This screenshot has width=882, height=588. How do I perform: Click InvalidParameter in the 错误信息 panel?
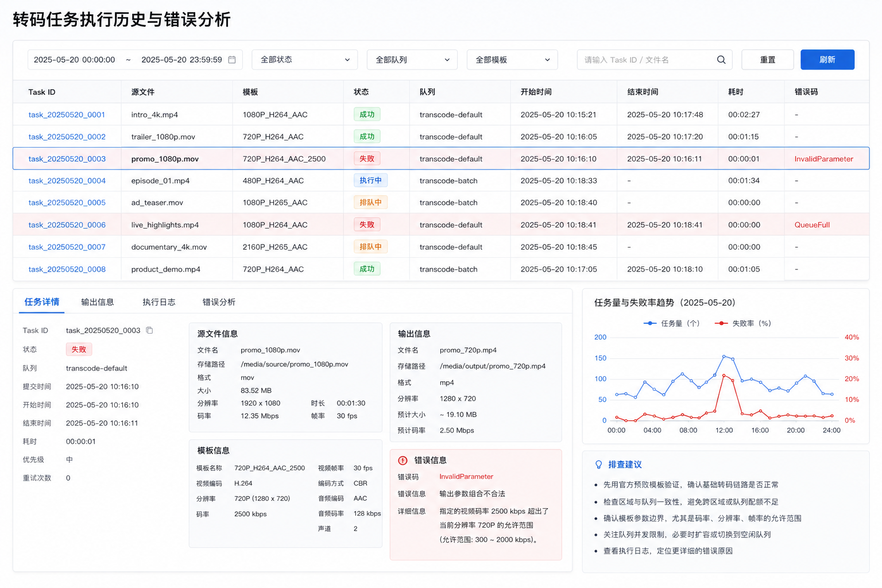pos(466,477)
